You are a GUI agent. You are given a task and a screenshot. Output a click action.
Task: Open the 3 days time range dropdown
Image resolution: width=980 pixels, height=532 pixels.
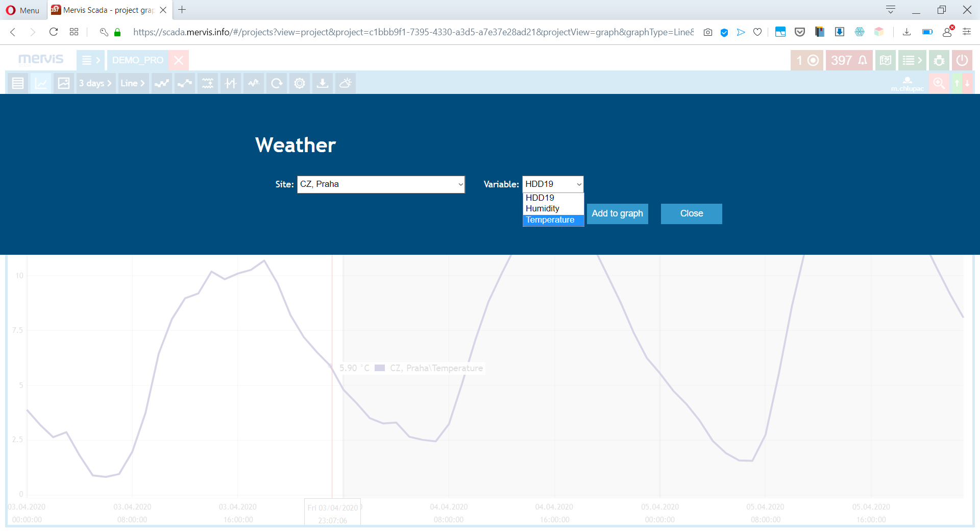pos(95,83)
